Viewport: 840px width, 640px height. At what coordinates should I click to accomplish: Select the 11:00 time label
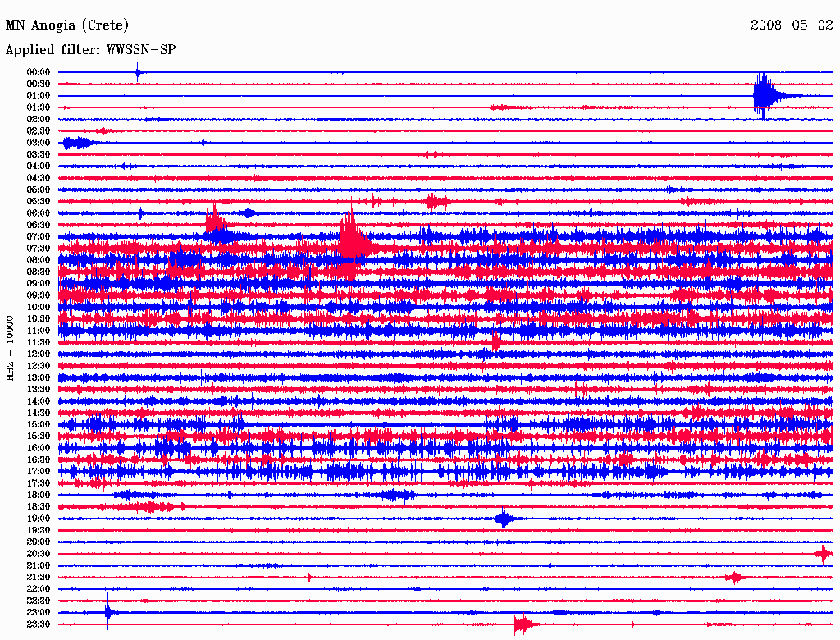click(39, 330)
